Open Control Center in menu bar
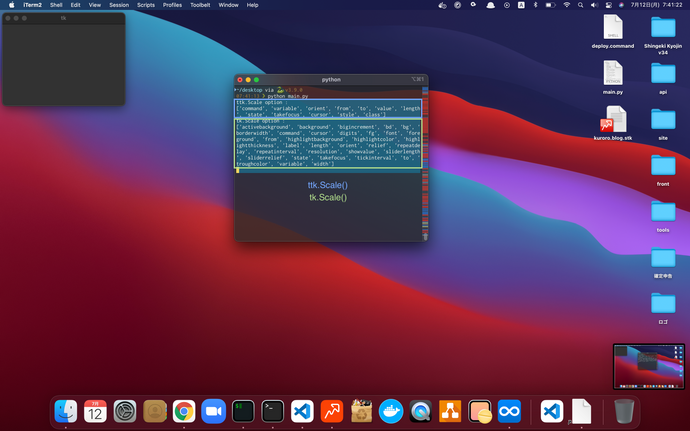 pos(609,5)
